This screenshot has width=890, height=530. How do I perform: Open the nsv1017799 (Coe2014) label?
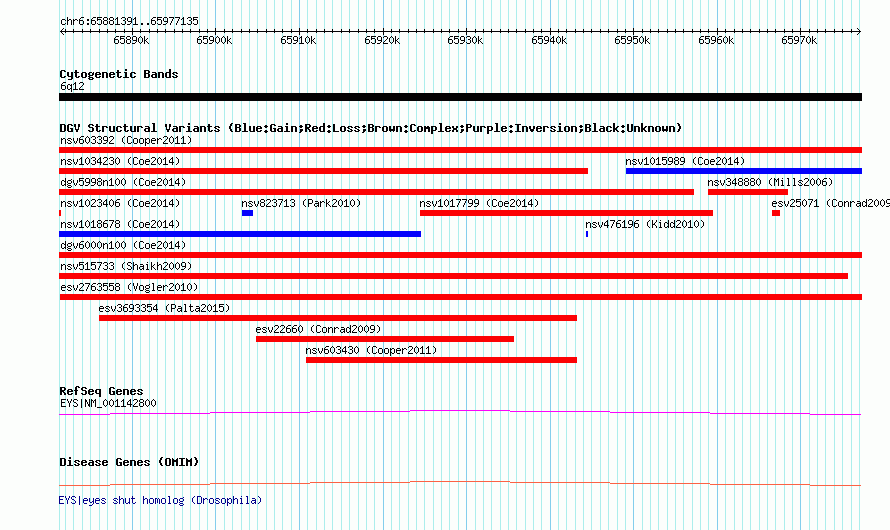479,203
